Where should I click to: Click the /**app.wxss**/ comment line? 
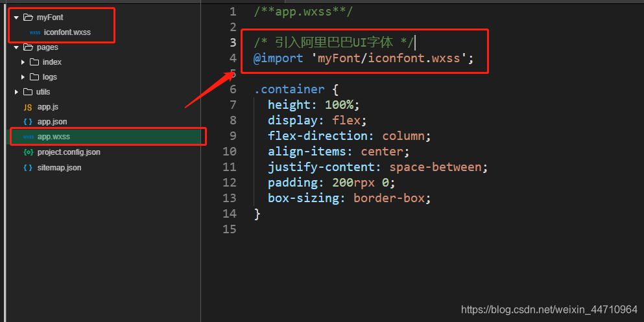[303, 12]
